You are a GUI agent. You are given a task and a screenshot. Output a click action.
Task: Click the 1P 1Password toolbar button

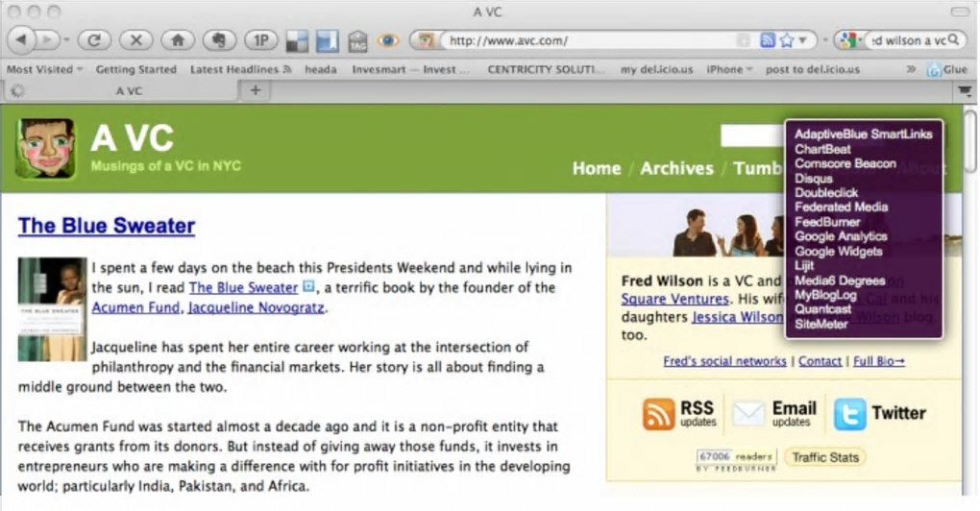260,40
